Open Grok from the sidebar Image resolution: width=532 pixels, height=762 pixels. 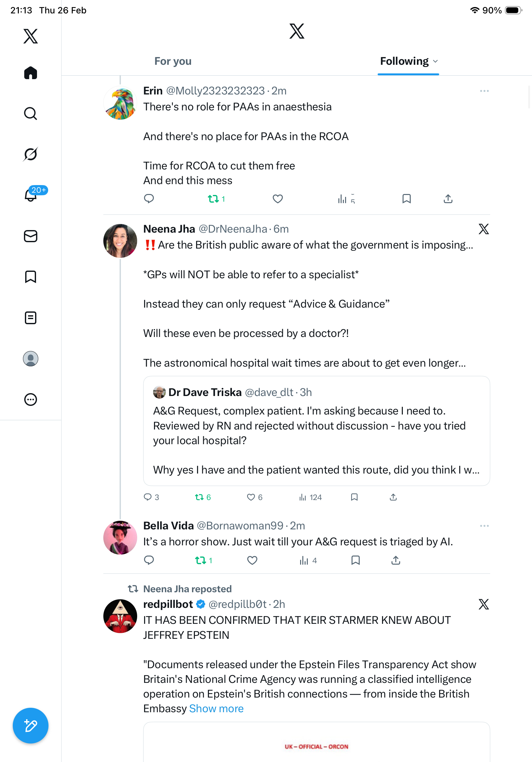[x=31, y=154]
